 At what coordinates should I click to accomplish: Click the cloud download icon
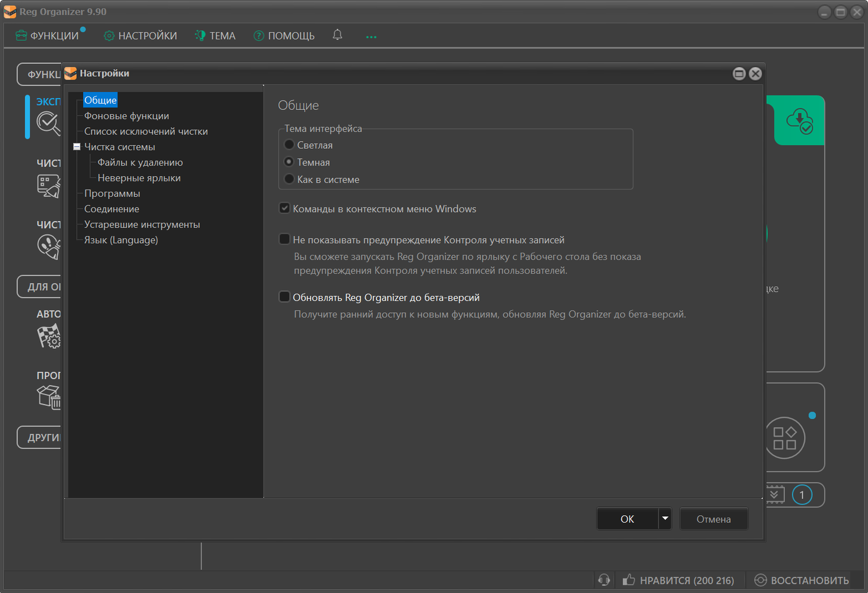[x=799, y=120]
